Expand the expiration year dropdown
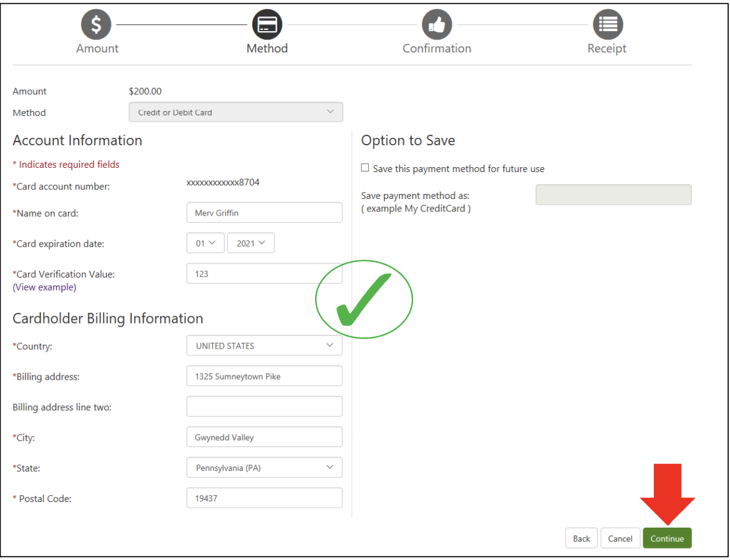Image resolution: width=730 pixels, height=560 pixels. point(251,243)
